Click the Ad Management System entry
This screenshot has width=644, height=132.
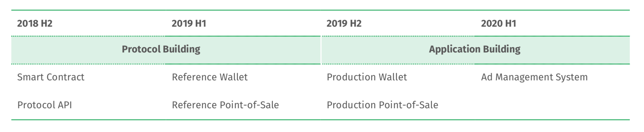[534, 77]
